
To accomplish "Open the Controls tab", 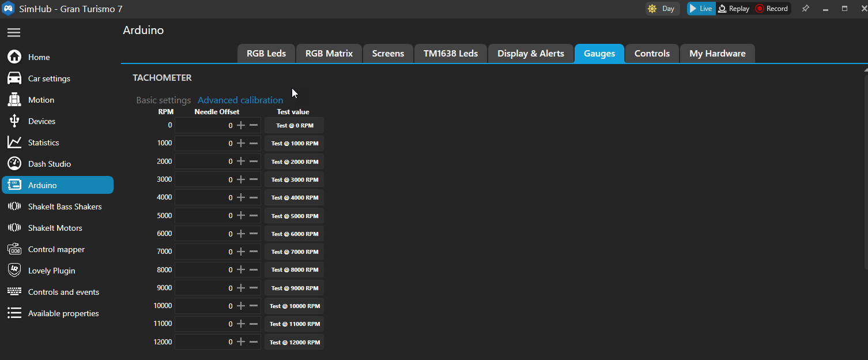I will pos(652,53).
